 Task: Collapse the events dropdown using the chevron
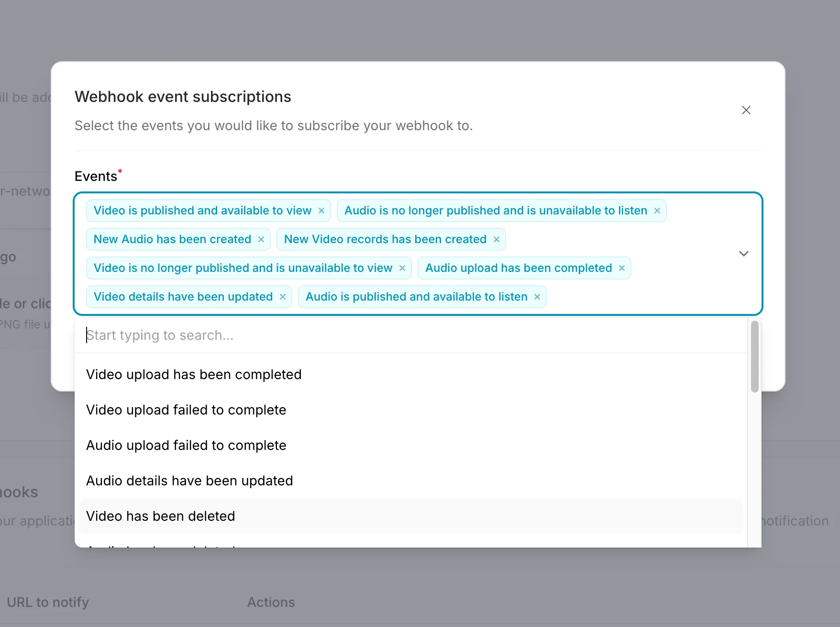(x=743, y=253)
